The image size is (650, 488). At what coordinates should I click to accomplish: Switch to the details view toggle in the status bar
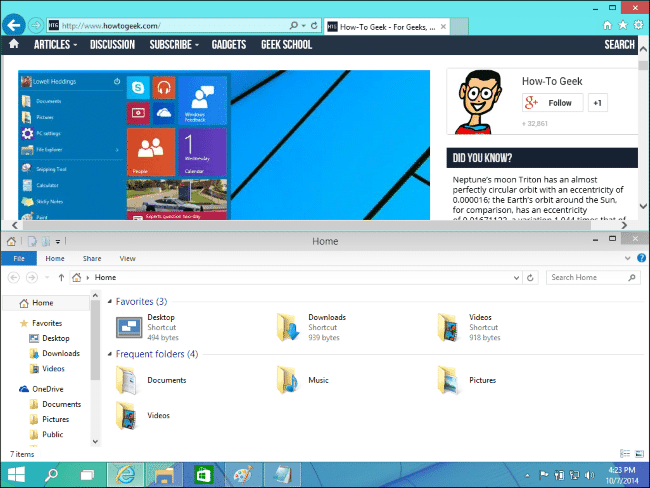625,454
